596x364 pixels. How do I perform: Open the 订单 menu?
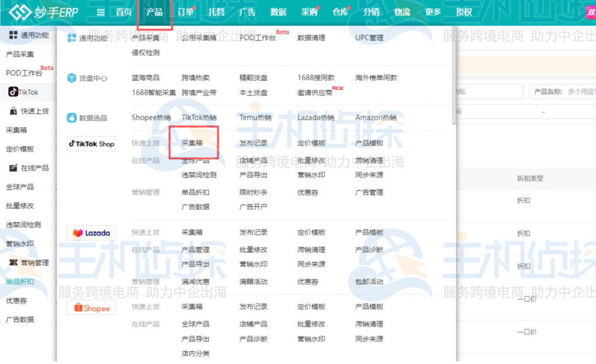click(x=185, y=11)
